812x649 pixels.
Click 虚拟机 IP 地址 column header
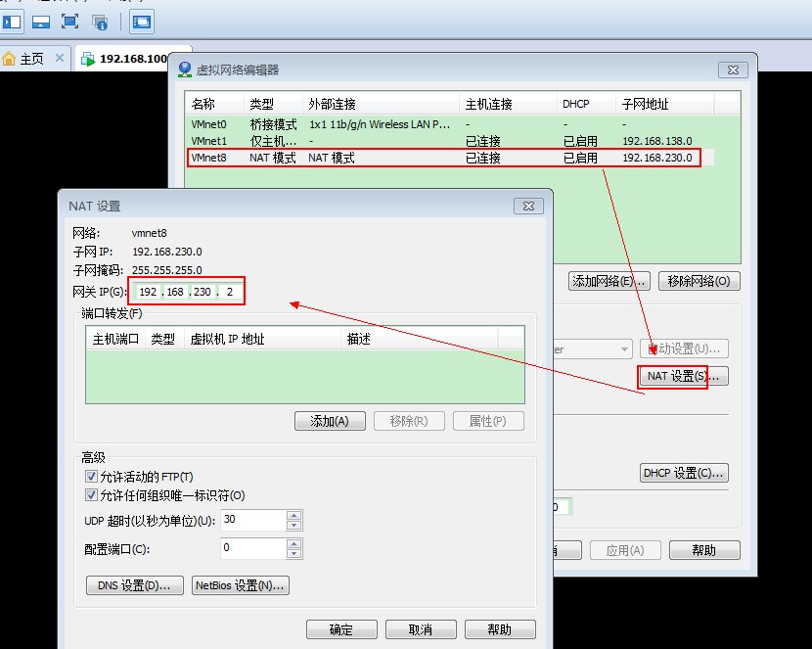[262, 339]
